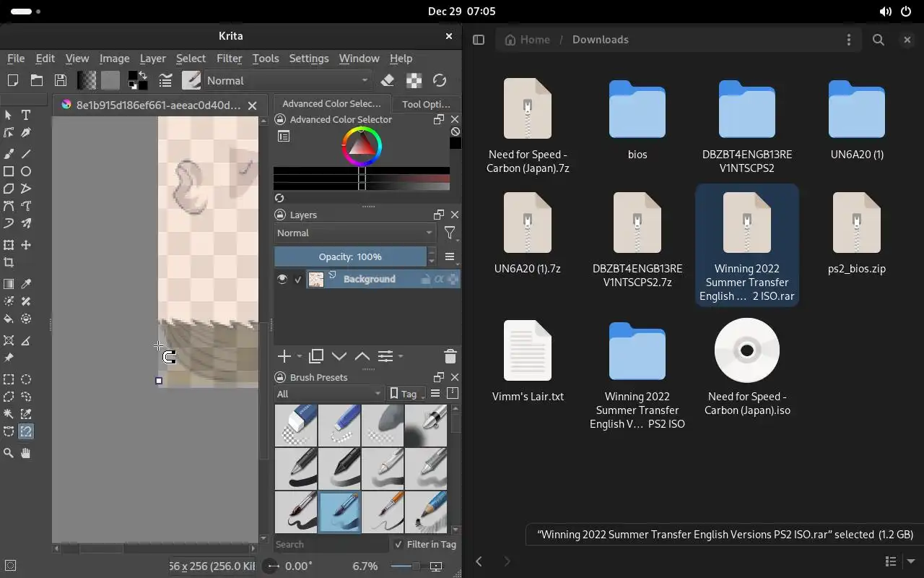Open the view options dropdown in Files

[910, 561]
